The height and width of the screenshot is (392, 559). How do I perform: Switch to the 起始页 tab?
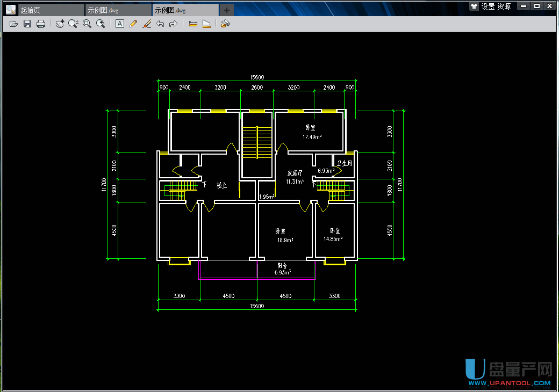pos(31,10)
